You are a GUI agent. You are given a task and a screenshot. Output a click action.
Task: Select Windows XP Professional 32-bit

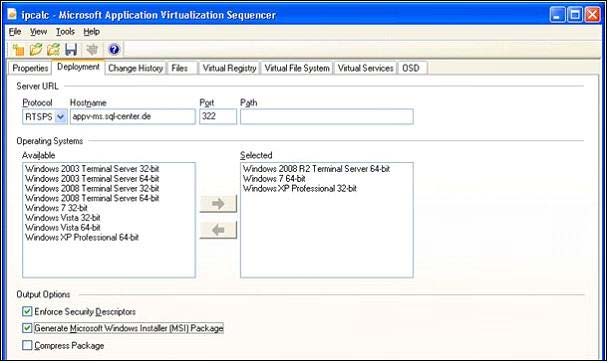tap(300, 188)
